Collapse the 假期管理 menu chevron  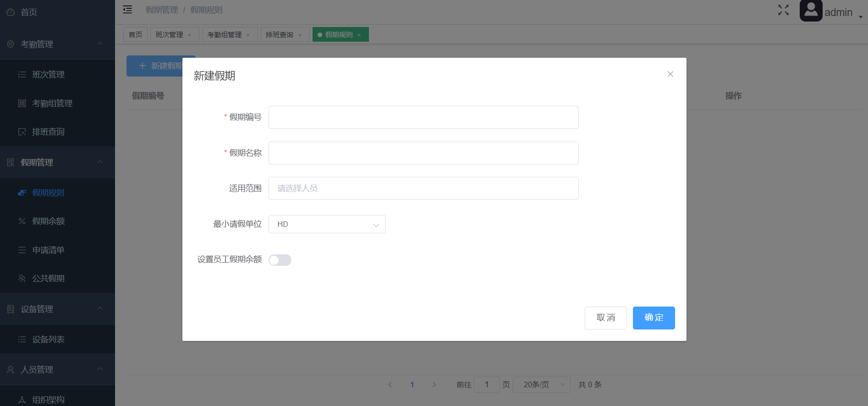tap(100, 162)
